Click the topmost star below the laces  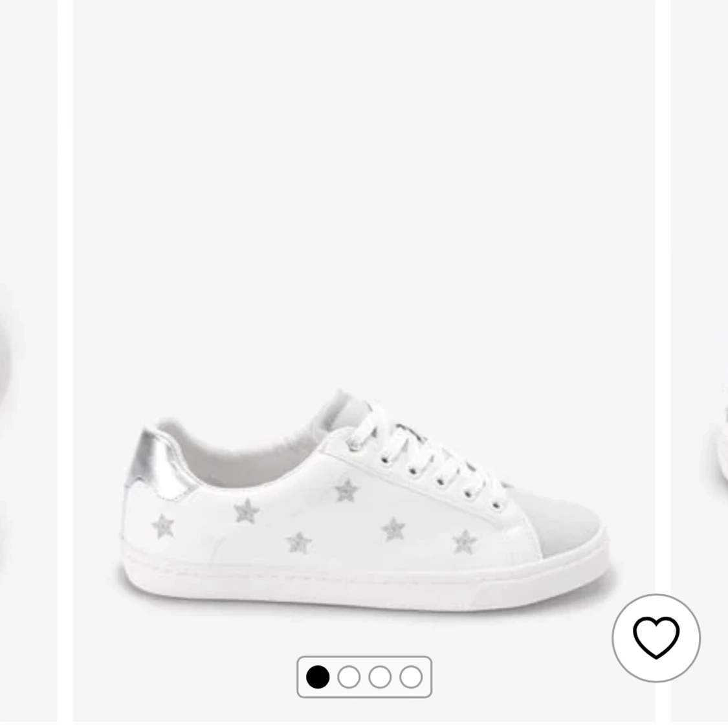click(x=347, y=491)
